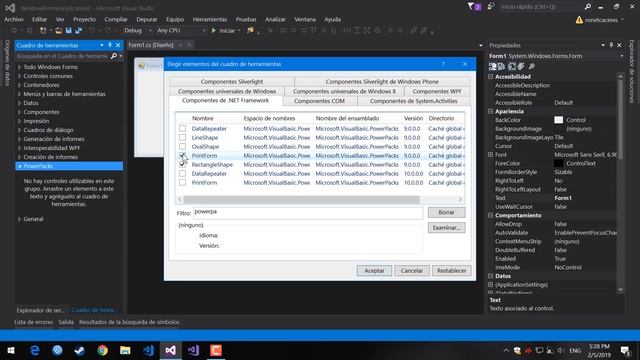Click the account warning triangle icon
This screenshot has width=640, height=360.
coord(579,20)
